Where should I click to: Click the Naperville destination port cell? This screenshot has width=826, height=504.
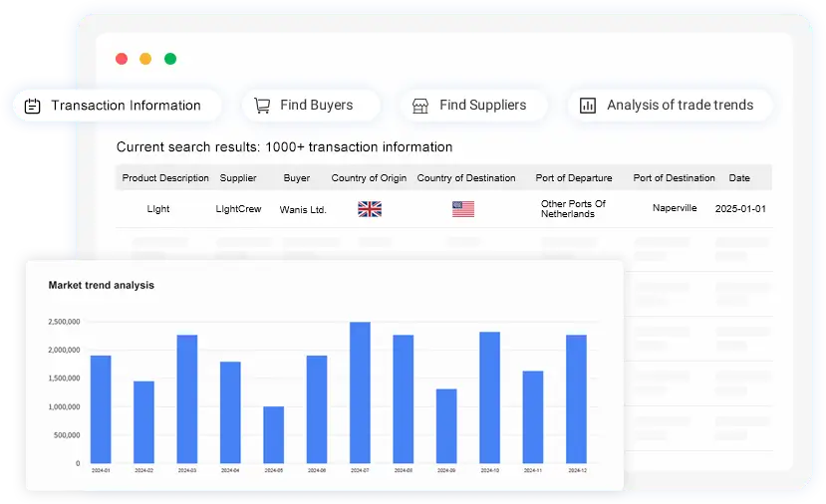[x=675, y=209]
